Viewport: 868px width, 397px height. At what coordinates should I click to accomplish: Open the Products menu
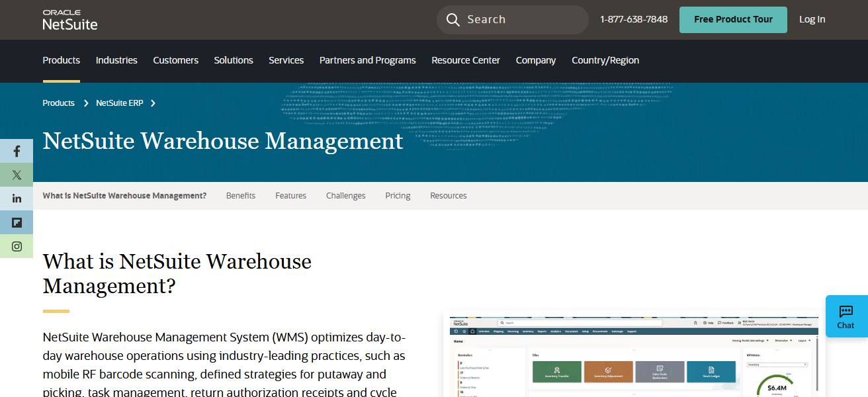tap(62, 60)
